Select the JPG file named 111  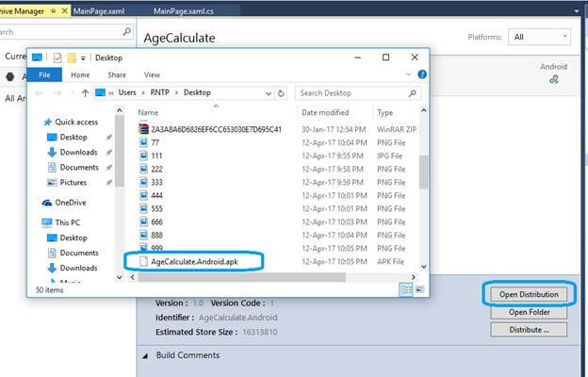[151, 156]
